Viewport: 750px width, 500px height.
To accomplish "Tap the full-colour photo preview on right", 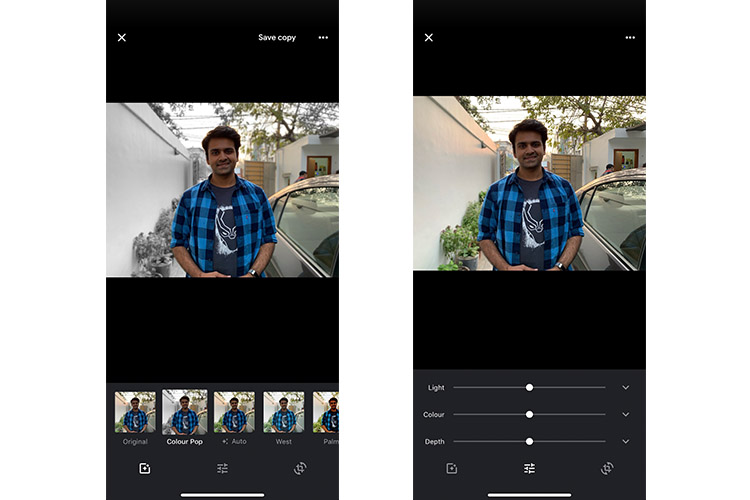I will (529, 183).
